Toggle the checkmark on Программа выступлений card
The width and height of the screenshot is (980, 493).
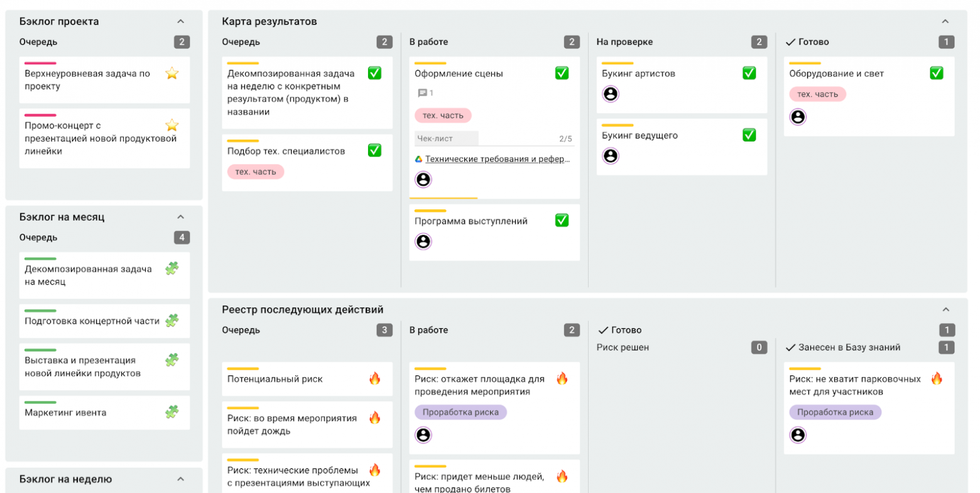pos(563,220)
